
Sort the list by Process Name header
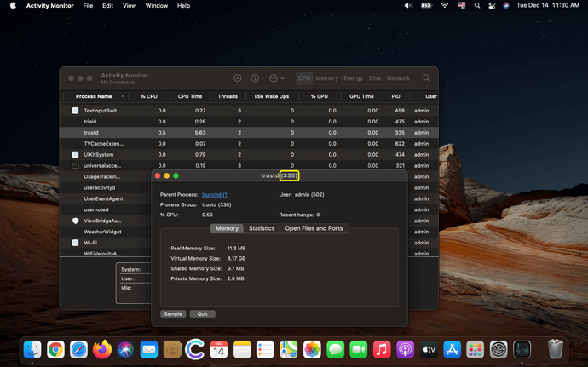click(93, 96)
